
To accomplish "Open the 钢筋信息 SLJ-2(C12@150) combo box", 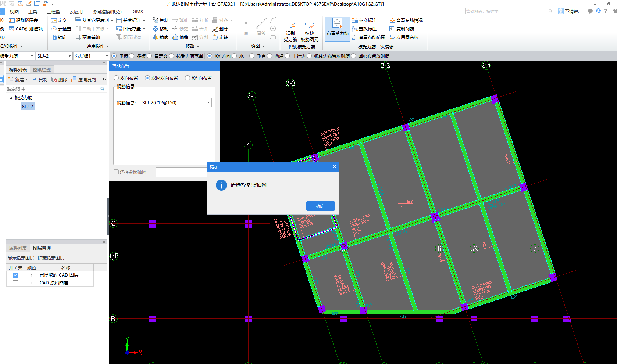I will pyautogui.click(x=176, y=102).
